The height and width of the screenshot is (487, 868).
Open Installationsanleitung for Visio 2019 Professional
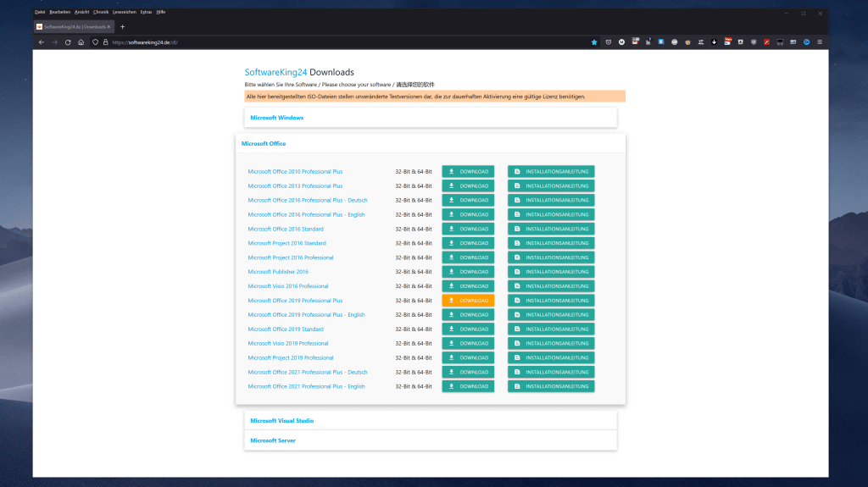(x=551, y=344)
